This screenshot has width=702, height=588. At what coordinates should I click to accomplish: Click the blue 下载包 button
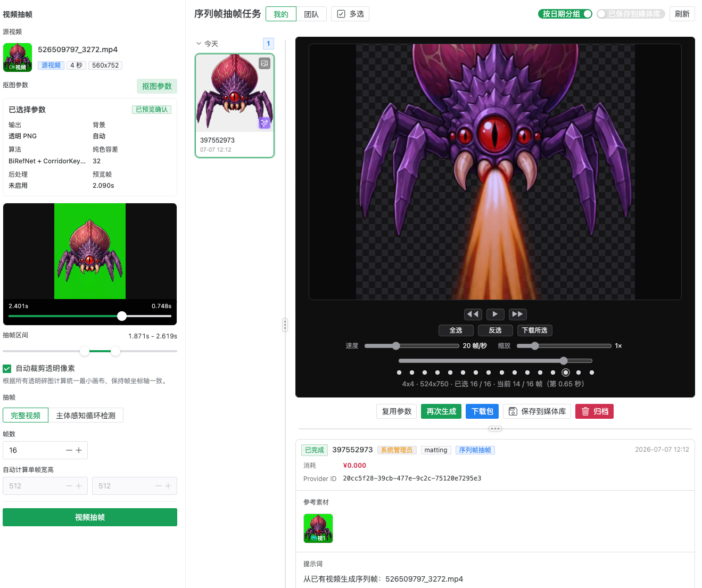(x=482, y=411)
